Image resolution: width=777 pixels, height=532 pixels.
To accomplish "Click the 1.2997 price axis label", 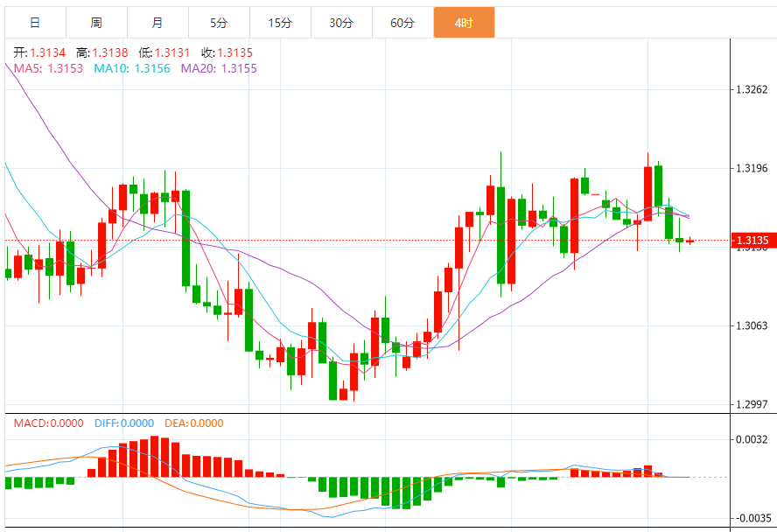I will pyautogui.click(x=752, y=404).
